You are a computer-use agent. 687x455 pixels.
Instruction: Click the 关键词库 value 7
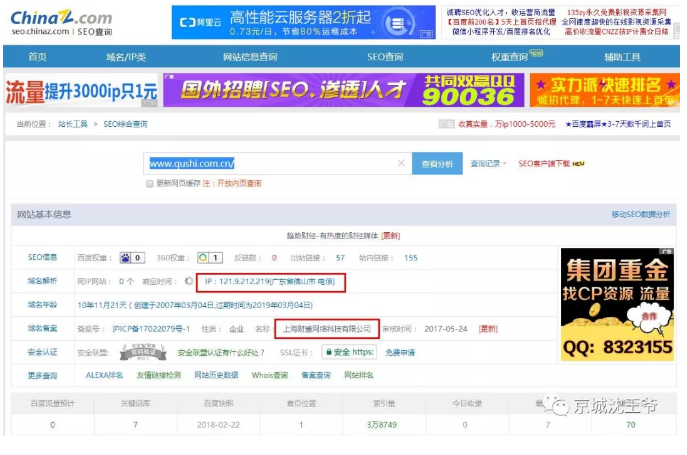click(135, 425)
